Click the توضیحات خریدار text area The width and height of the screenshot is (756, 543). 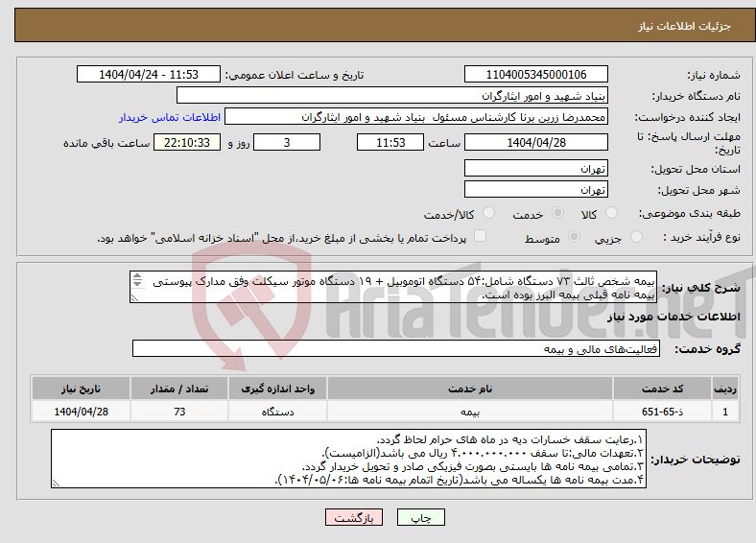coord(348,459)
